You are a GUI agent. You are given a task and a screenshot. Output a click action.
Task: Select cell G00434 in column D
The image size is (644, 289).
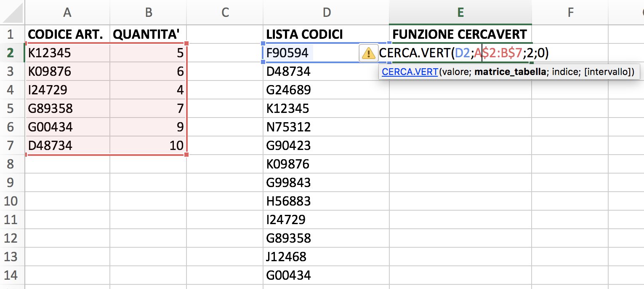(x=326, y=275)
